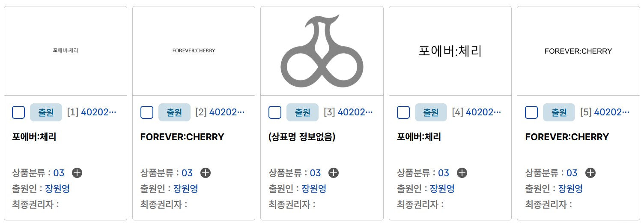Click plus icon on card 5
Viewport: 644px width, 223px height.
590,173
